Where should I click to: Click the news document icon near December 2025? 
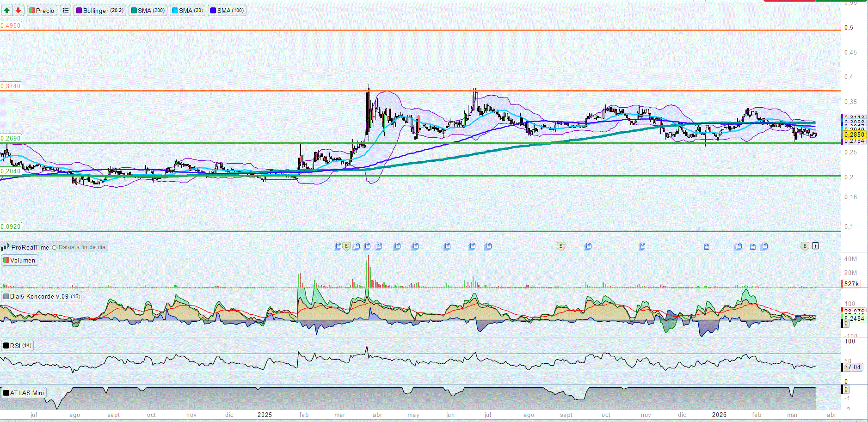[x=707, y=246]
